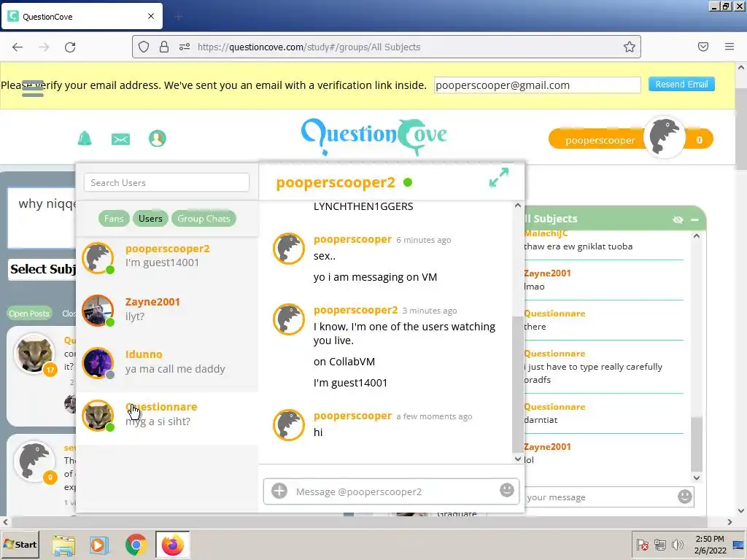Image resolution: width=747 pixels, height=560 pixels.
Task: Click pooperscooper2 name in chat header
Action: [x=336, y=182]
